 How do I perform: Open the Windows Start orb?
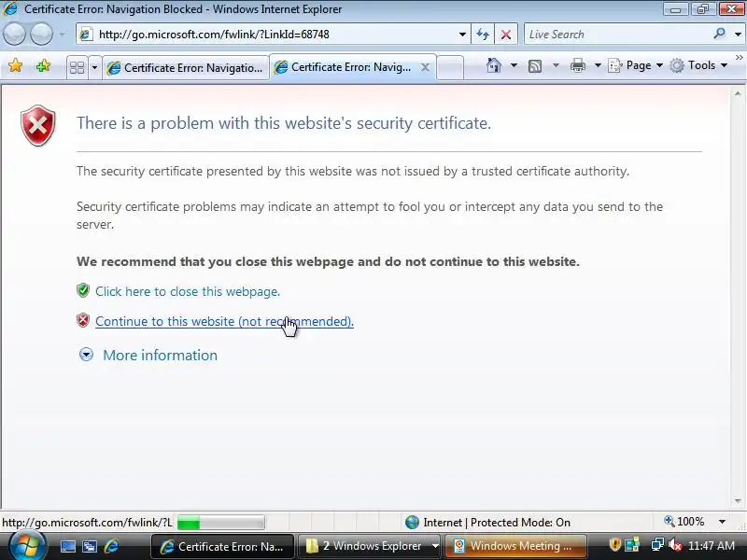pos(27,546)
